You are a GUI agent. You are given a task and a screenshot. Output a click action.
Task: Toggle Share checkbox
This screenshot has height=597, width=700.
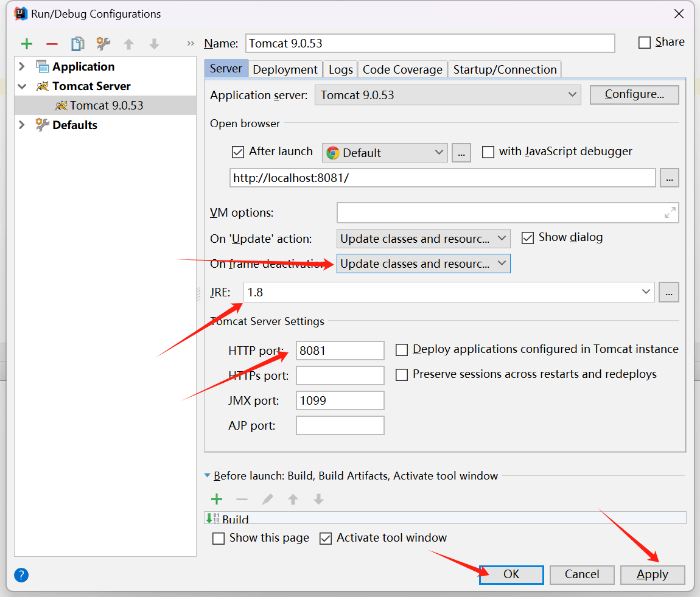point(644,43)
